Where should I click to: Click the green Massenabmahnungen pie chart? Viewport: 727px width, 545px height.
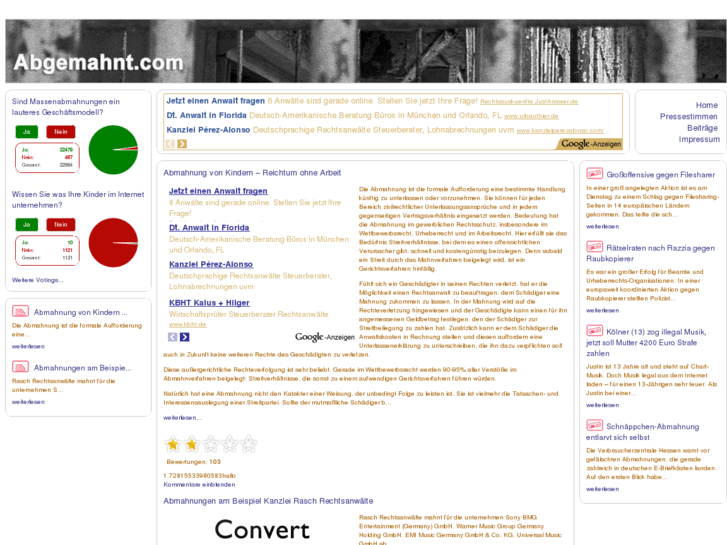point(113,150)
